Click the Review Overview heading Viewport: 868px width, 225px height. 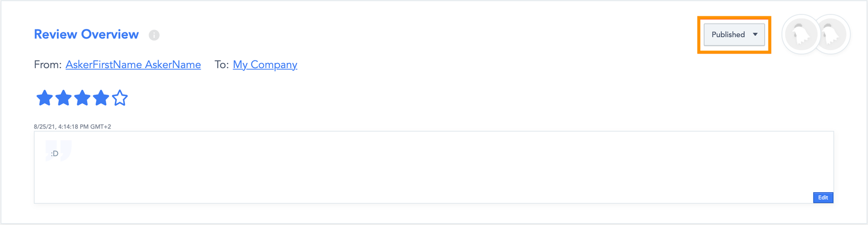[x=86, y=34]
